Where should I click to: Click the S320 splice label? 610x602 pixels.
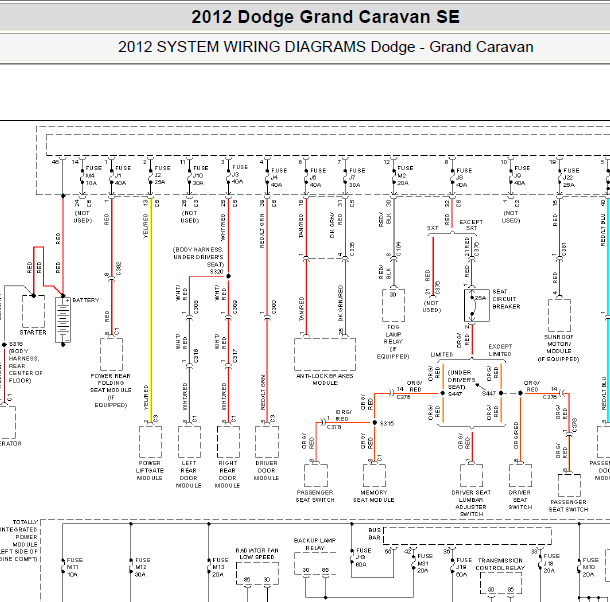pyautogui.click(x=217, y=272)
